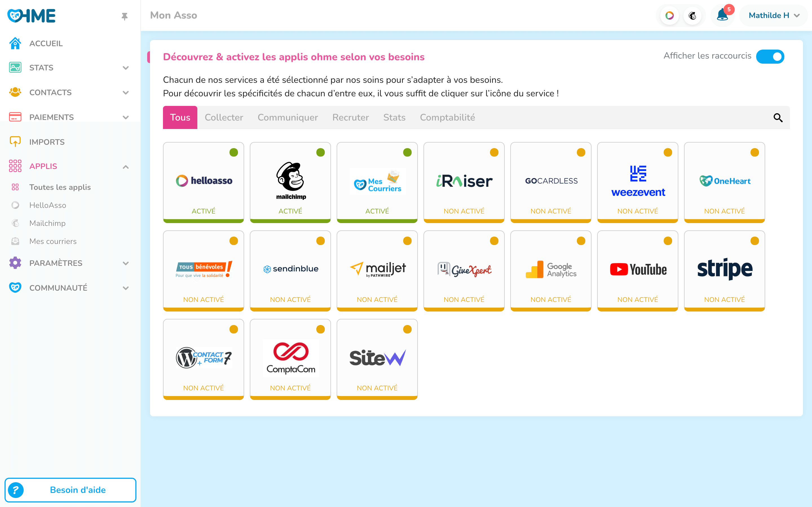This screenshot has height=507, width=812.
Task: Toggle Afficher les raccourcis switch
Action: (x=770, y=56)
